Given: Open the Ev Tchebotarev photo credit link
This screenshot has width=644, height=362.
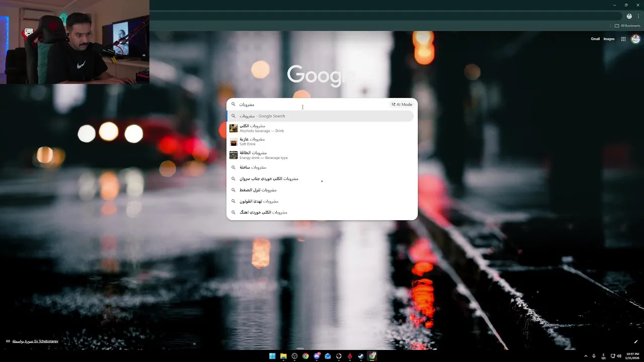Looking at the screenshot, I should [x=35, y=341].
